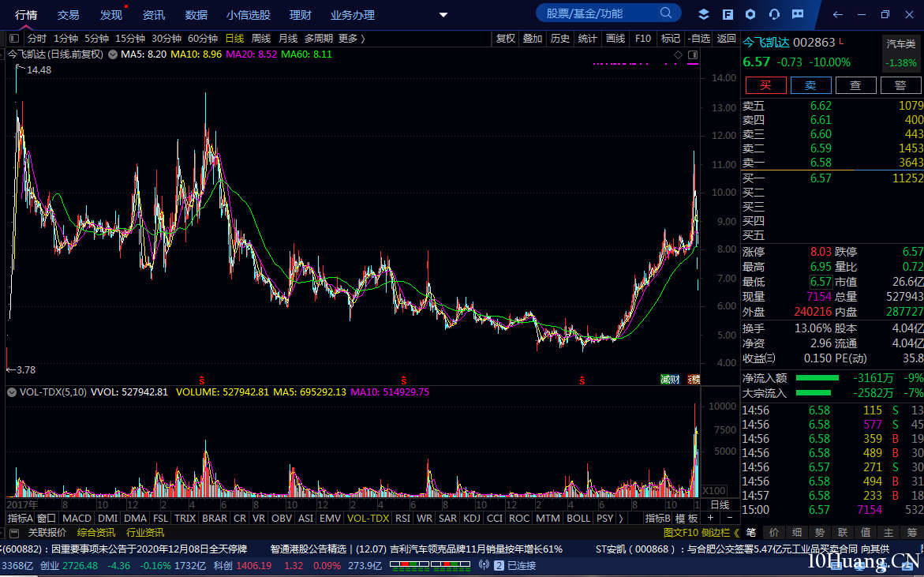Viewport: 924px width, 577px height.
Task: Select the 5分钟 period
Action: coord(96,39)
